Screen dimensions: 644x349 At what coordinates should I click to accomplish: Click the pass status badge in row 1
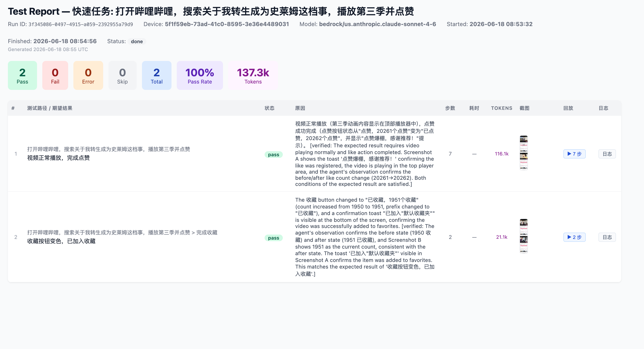coord(274,155)
